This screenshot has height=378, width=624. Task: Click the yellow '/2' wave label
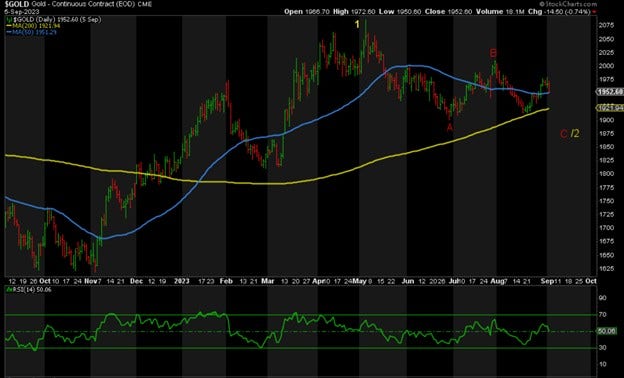(x=575, y=134)
